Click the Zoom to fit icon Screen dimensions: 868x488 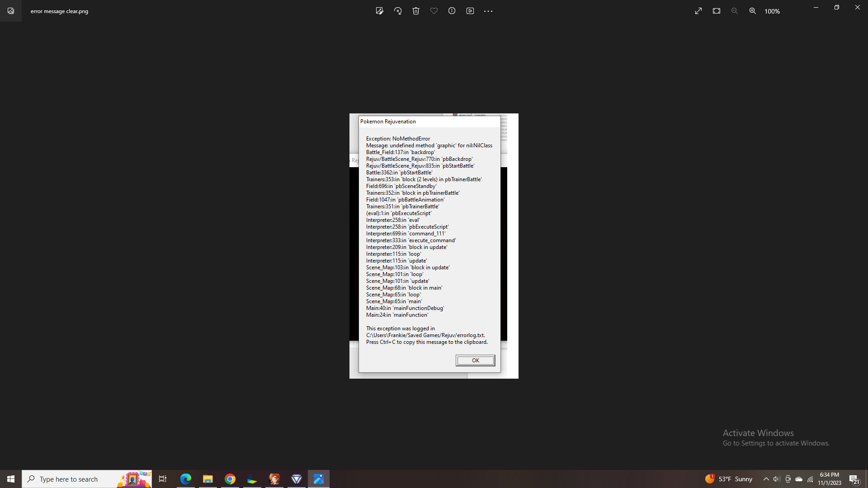(x=717, y=11)
